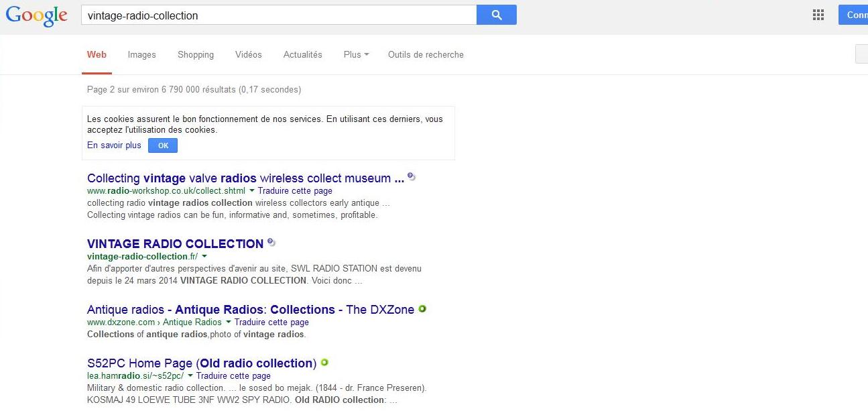This screenshot has width=868, height=417.
Task: Open the En savoir plus link
Action: point(114,145)
